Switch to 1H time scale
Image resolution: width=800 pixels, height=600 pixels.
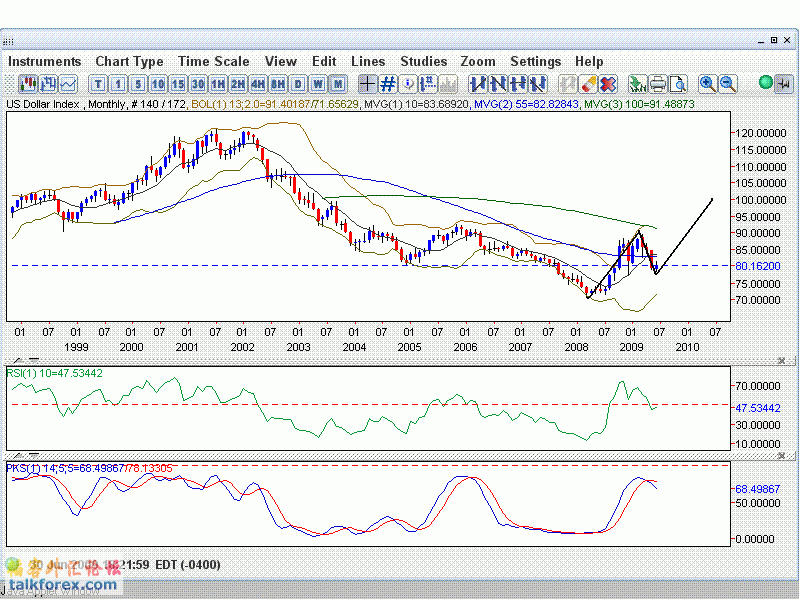[218, 84]
